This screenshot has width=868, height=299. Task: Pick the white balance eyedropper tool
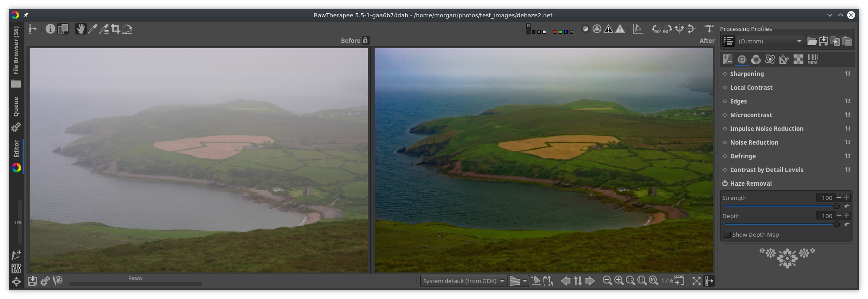[x=93, y=29]
